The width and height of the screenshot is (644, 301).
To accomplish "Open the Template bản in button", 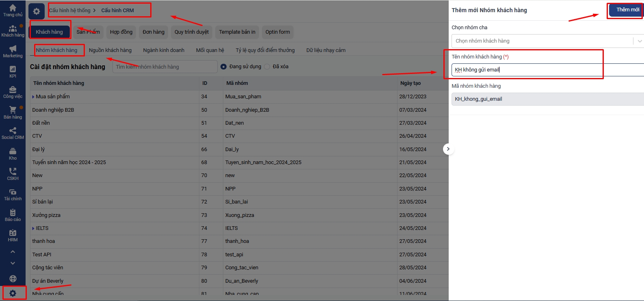I will 237,32.
